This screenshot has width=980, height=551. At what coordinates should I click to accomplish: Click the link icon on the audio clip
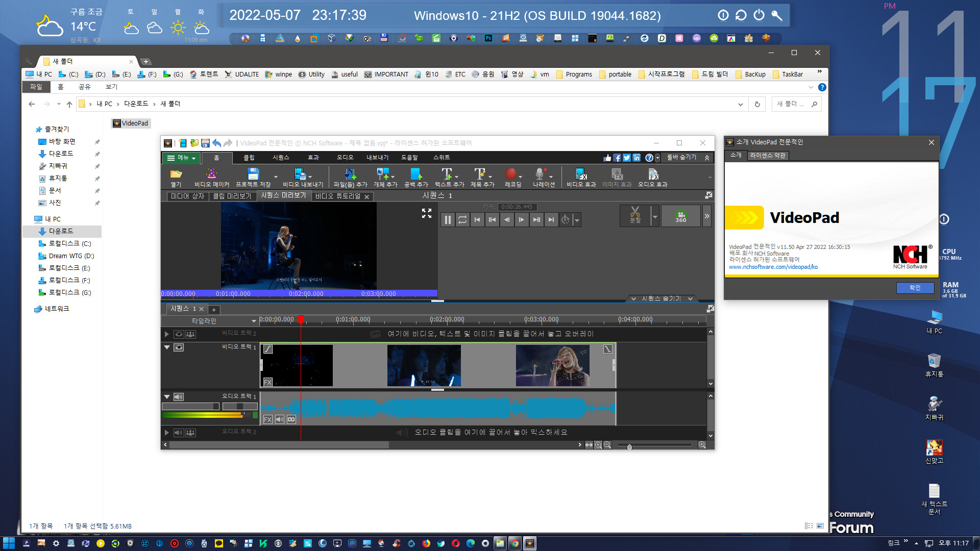(291, 419)
